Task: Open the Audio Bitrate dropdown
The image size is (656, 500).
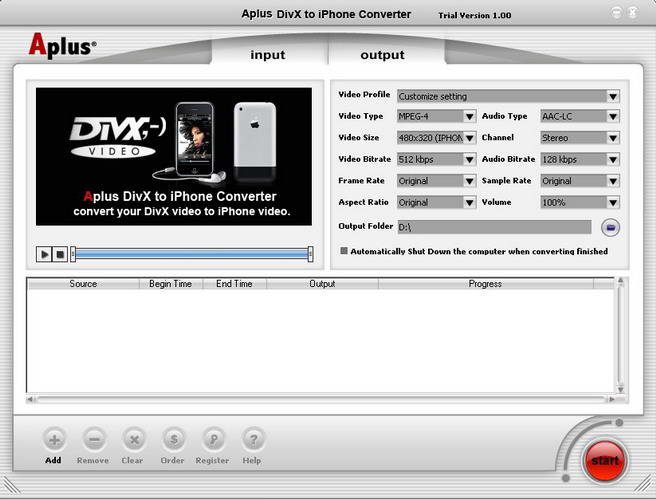Action: tap(613, 159)
